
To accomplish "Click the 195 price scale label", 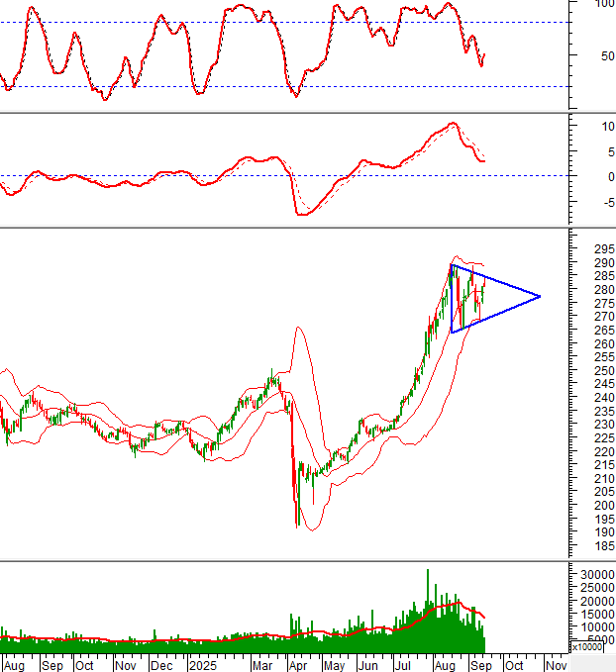I will (x=604, y=519).
